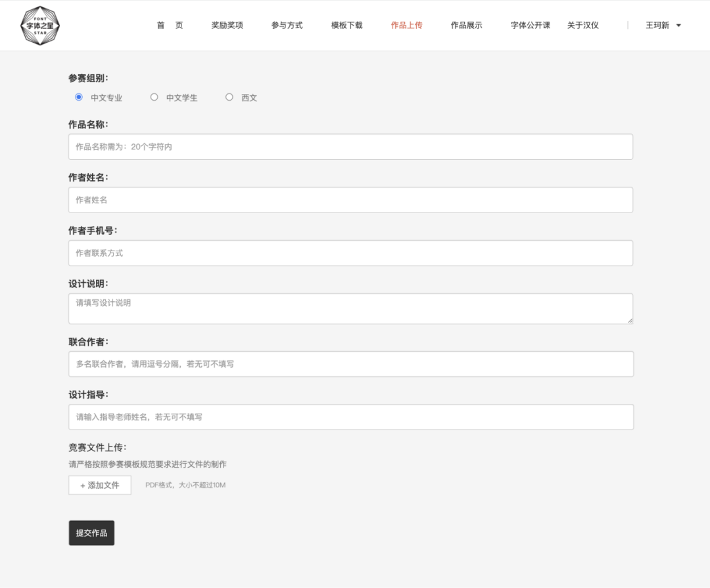The height and width of the screenshot is (588, 710).
Task: Open the 王珂新 account dropdown
Action: (661, 25)
